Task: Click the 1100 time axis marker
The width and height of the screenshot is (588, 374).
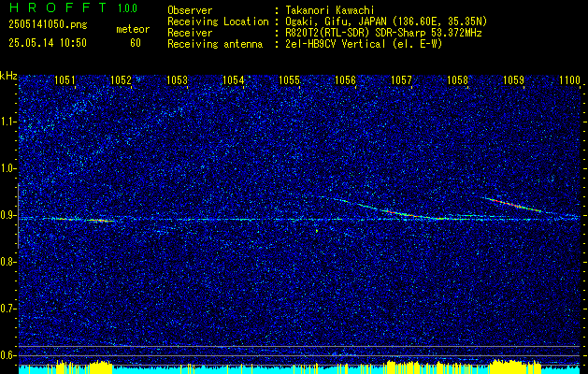Action: click(x=569, y=80)
